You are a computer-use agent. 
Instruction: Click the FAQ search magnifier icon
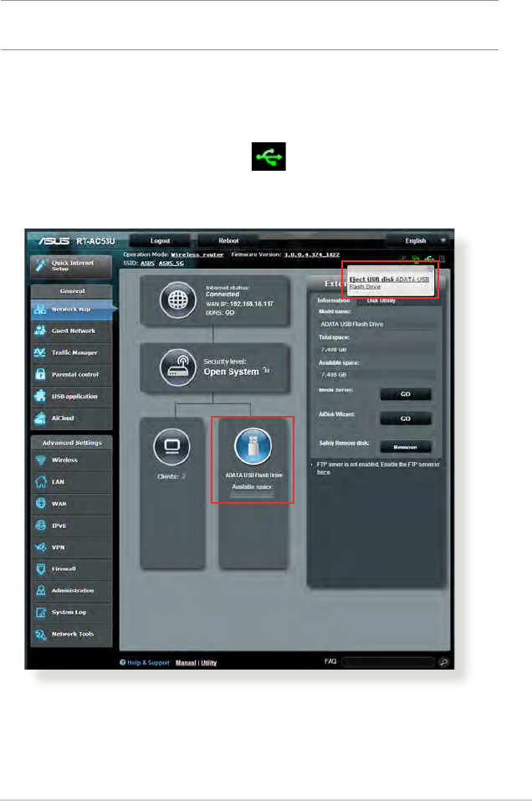(x=443, y=662)
